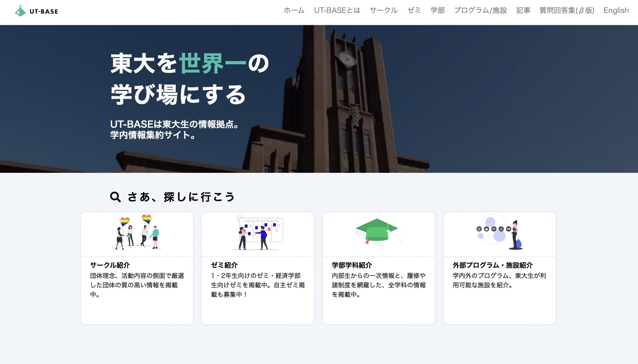This screenshot has height=364, width=638.
Task: Click the magnifying glass search icon
Action: coord(115,197)
